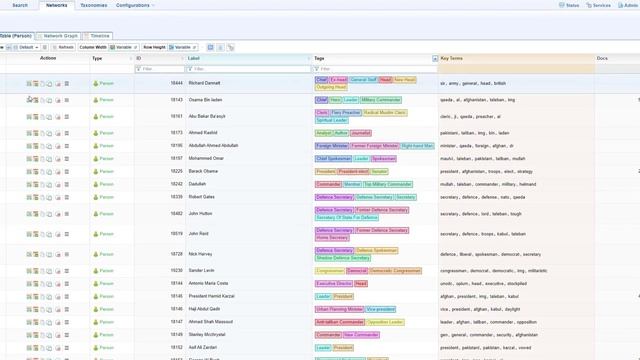Focus the ID column filter field
Image resolution: width=640 pixels, height=360 pixels.
point(160,69)
